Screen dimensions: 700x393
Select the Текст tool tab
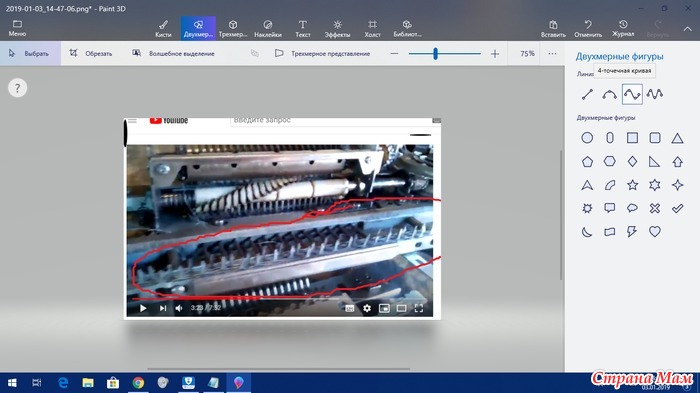303,28
